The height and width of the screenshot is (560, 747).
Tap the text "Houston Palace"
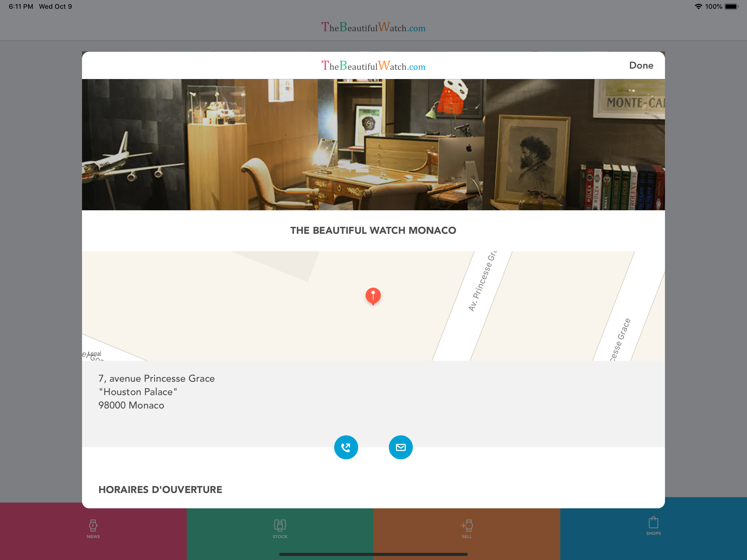[x=138, y=392]
